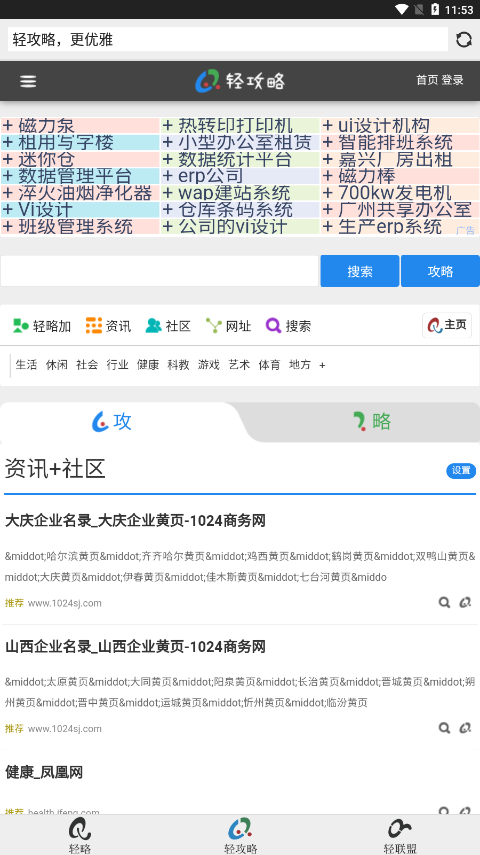Open ad link 生产erp系统
Screen dimensions: 480x855
(x=400, y=227)
